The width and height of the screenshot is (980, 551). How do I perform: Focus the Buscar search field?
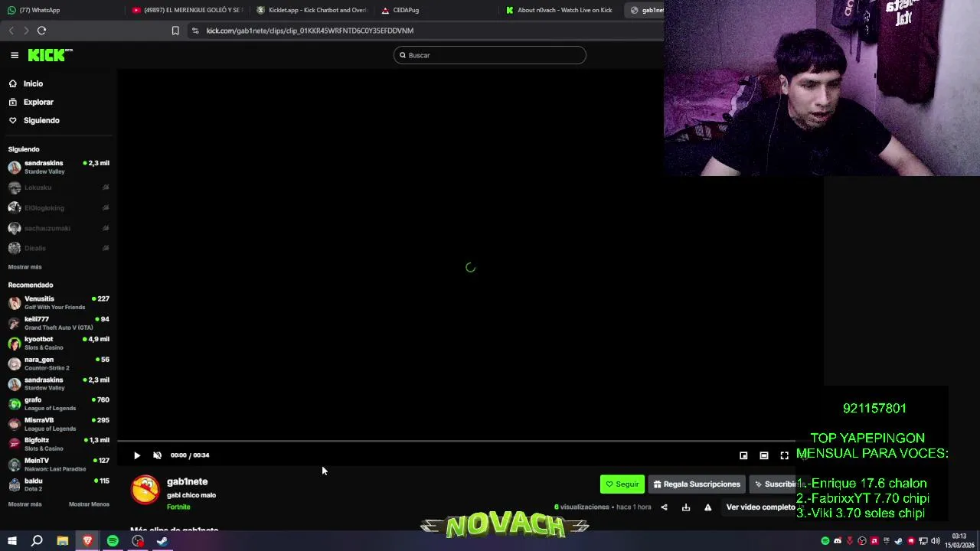click(490, 55)
